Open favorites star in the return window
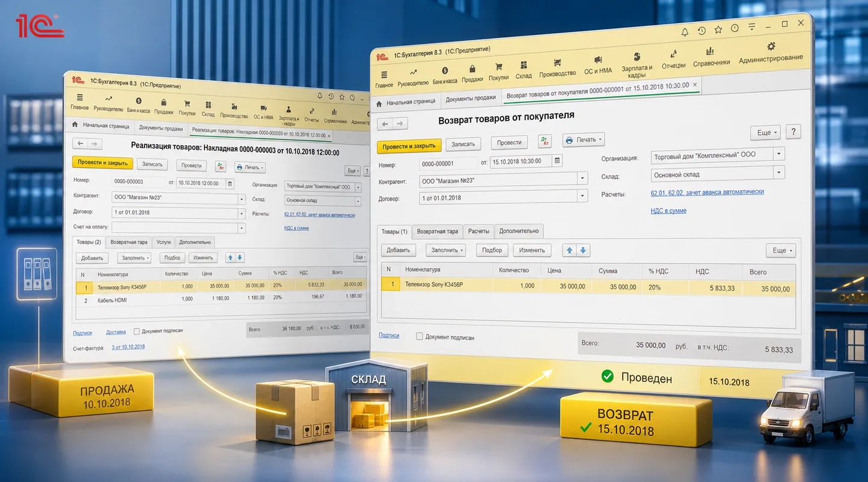This screenshot has height=482, width=868. [x=718, y=30]
